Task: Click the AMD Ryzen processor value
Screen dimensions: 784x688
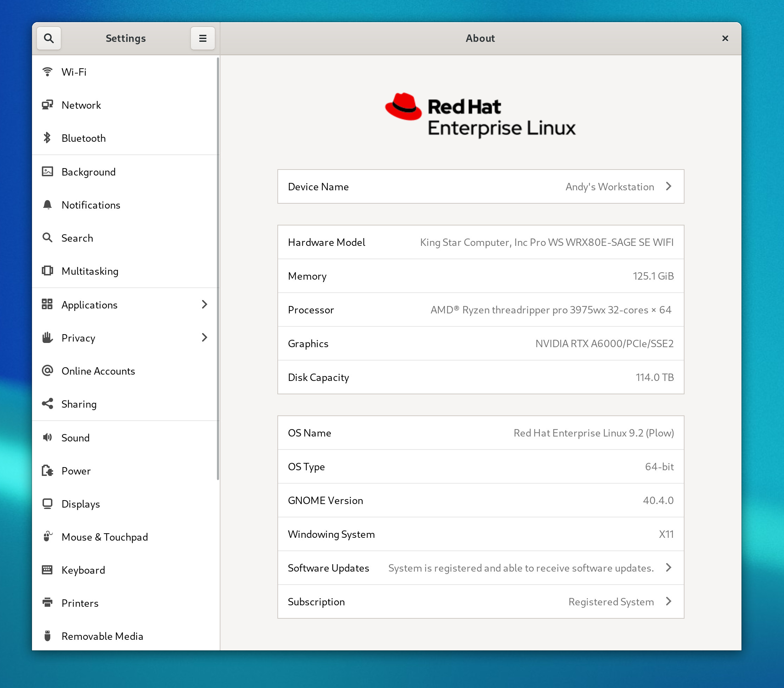Action: (x=551, y=310)
